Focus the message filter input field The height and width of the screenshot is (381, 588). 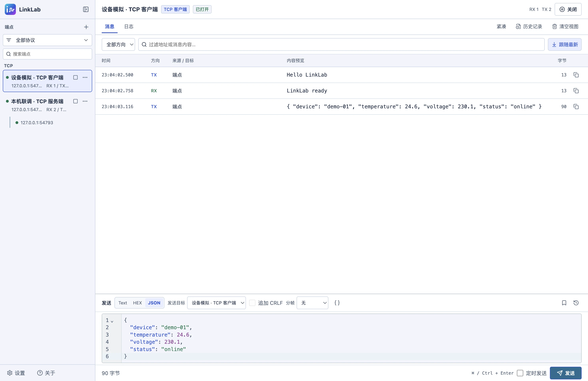tap(341, 44)
